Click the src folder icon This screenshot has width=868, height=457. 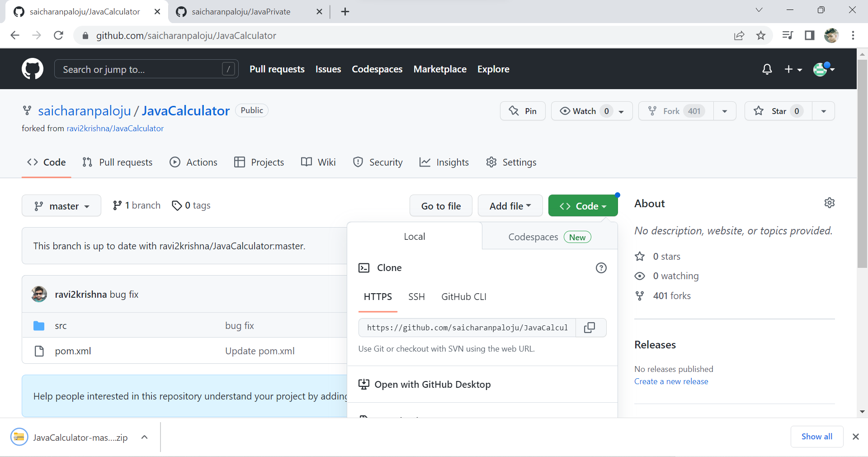tap(39, 325)
